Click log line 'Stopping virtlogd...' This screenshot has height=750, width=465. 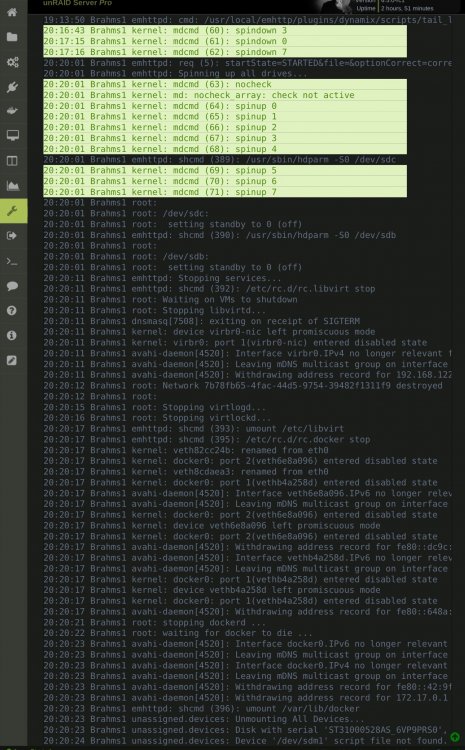coord(155,407)
